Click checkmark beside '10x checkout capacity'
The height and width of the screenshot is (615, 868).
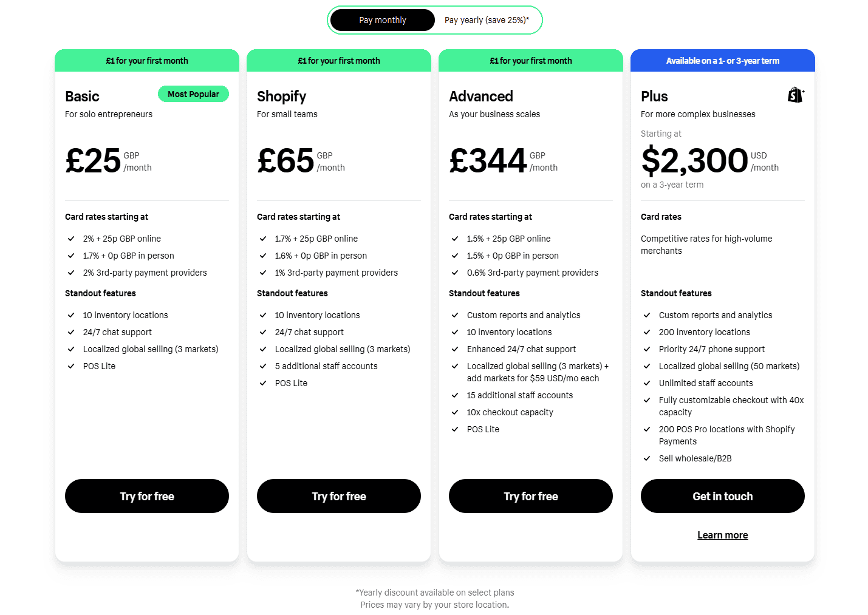click(455, 412)
